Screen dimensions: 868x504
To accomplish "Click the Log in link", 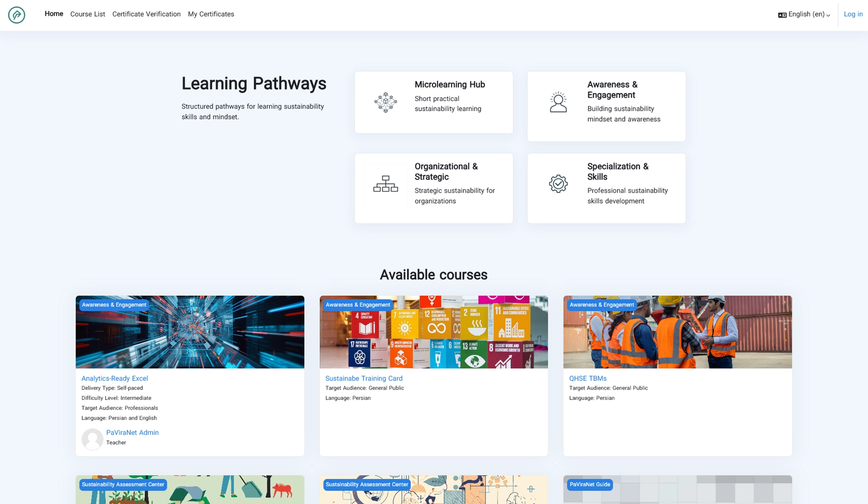I will click(x=853, y=14).
